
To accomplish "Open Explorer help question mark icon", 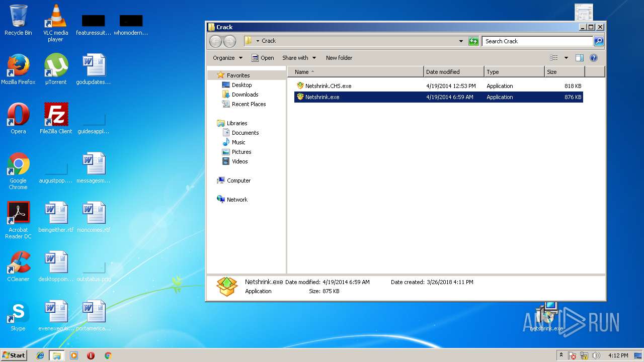I will (594, 58).
